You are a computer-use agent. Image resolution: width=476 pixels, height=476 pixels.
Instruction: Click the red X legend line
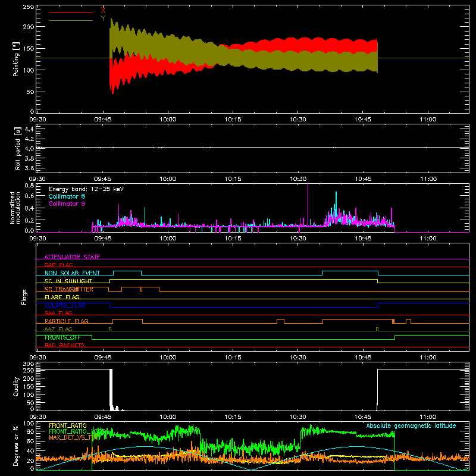[70, 12]
